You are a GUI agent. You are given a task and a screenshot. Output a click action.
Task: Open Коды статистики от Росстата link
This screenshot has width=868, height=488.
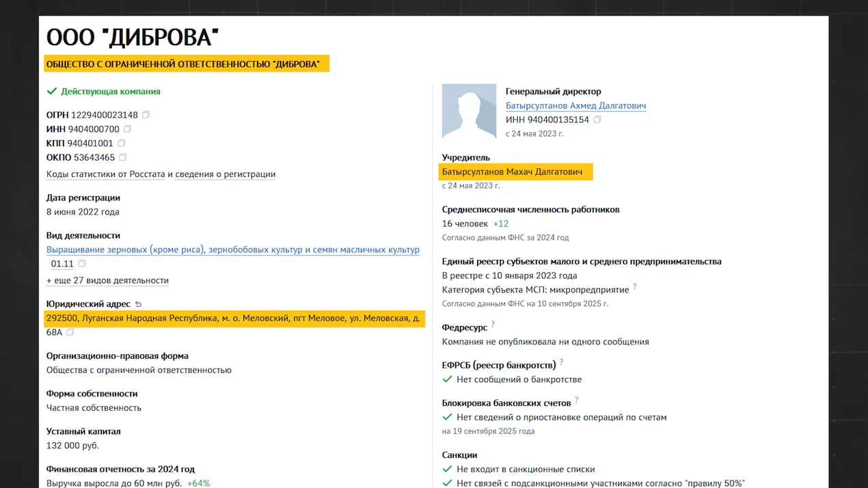(x=106, y=174)
